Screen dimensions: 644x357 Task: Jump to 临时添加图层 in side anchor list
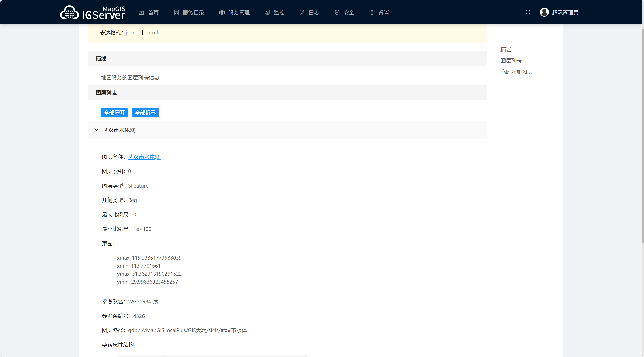pos(516,72)
